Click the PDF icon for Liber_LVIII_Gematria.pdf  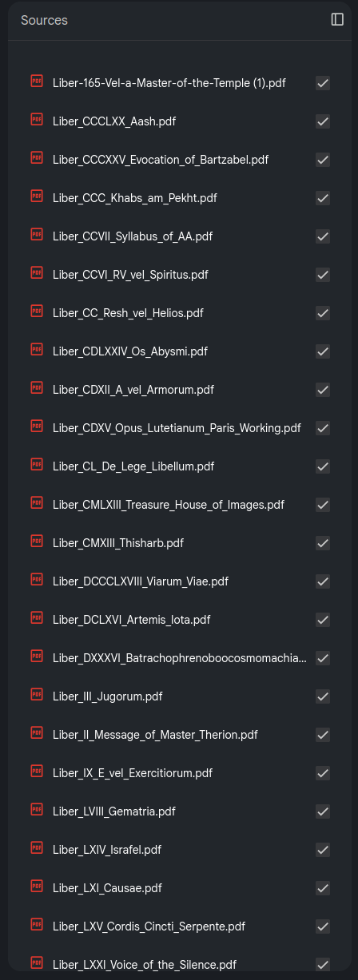[x=37, y=810]
